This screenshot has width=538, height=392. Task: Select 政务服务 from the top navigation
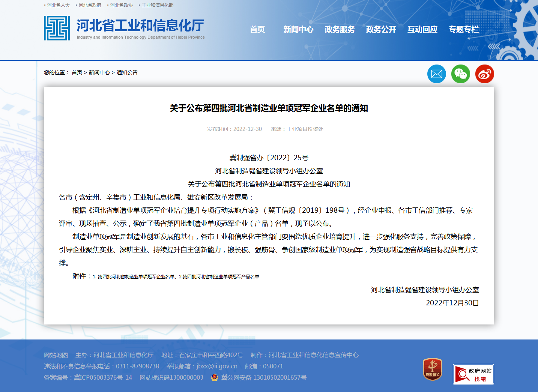point(340,30)
